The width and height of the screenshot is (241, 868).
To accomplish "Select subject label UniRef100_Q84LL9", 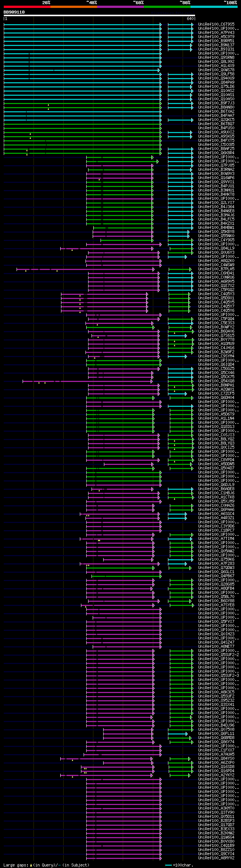I will pos(216,248).
